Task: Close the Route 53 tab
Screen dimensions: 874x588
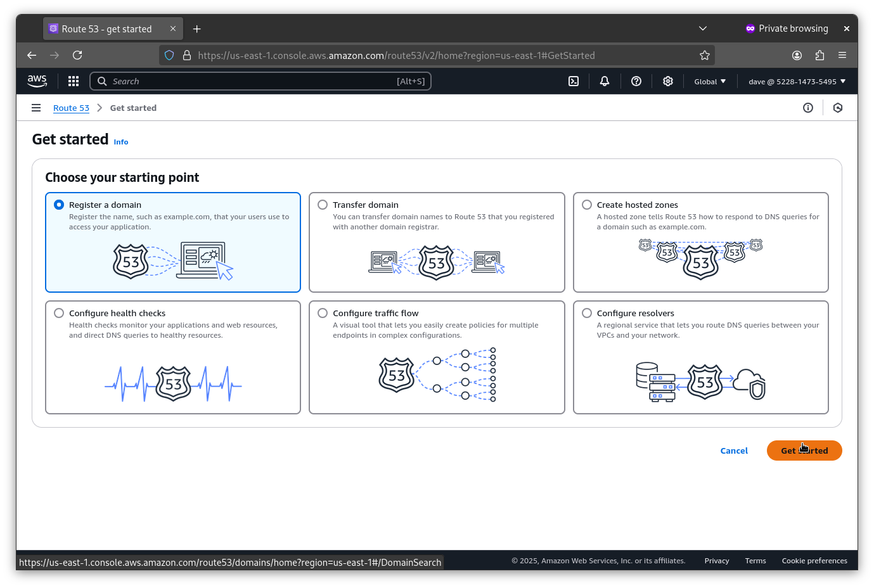Action: [x=173, y=29]
